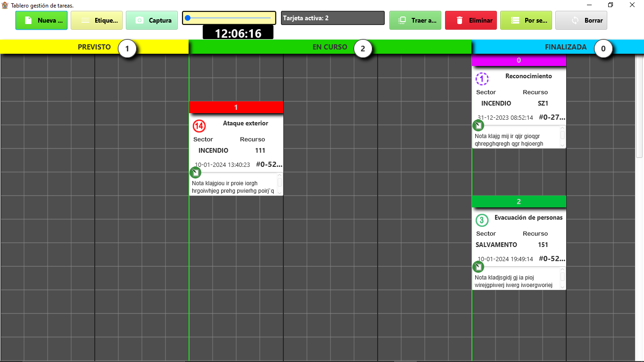The width and height of the screenshot is (644, 362).
Task: Click the note text on Reconocimiento card
Action: click(x=509, y=140)
